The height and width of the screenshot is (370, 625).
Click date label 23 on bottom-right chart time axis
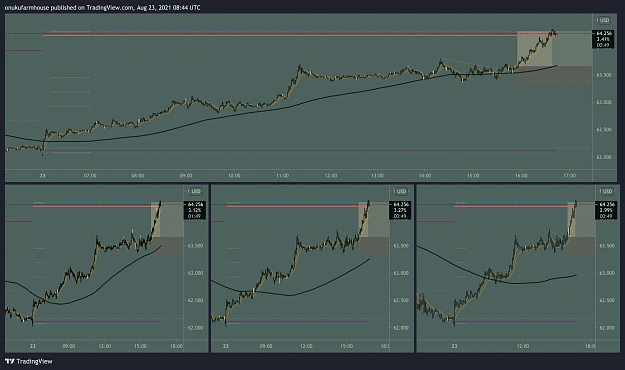(x=454, y=346)
